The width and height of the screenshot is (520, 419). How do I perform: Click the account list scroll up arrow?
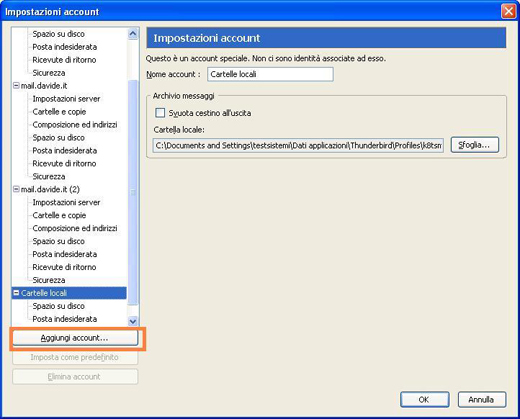pos(133,34)
